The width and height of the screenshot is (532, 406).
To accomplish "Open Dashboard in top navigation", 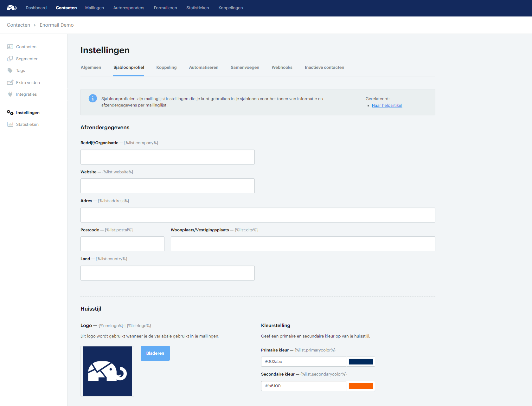I will (36, 8).
